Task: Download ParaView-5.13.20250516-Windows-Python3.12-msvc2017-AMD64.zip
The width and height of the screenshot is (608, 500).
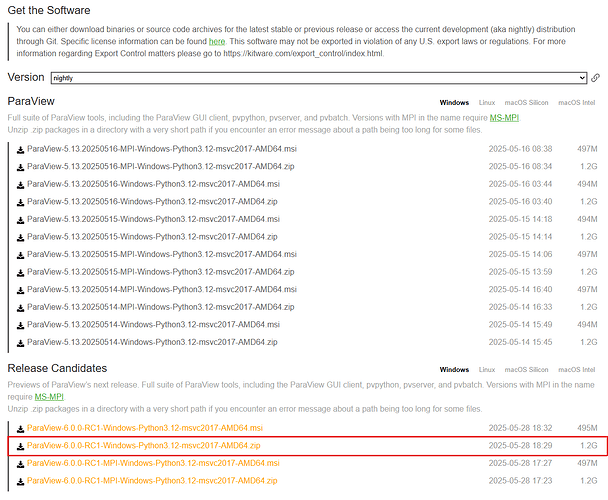Action: point(152,202)
